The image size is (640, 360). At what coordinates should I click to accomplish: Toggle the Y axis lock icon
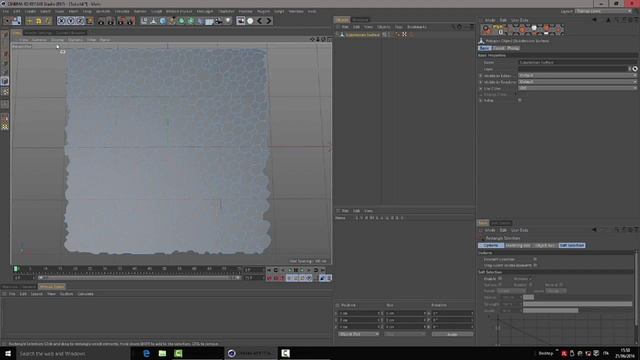[71, 21]
